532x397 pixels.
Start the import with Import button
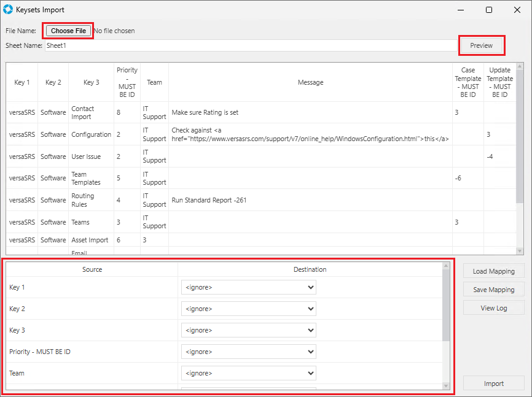pos(493,384)
